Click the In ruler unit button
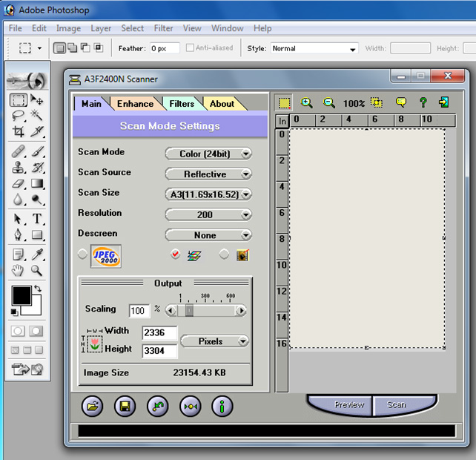 click(x=282, y=122)
